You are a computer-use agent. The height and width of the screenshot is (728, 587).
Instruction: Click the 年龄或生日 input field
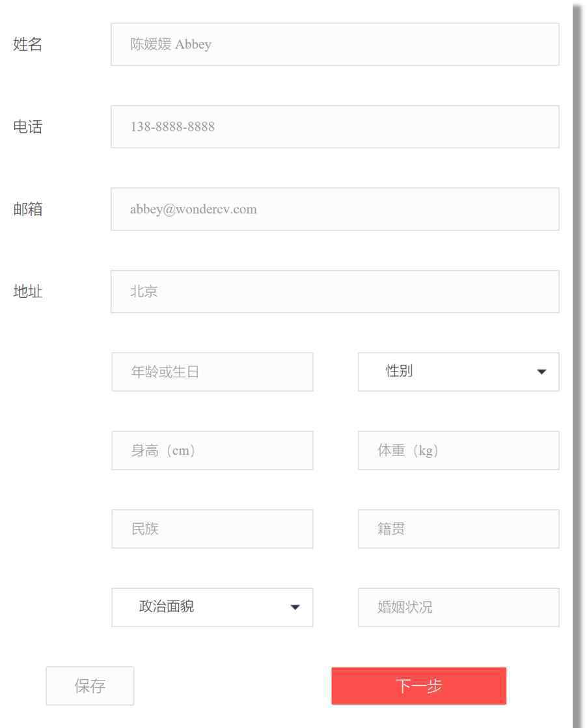pyautogui.click(x=212, y=372)
